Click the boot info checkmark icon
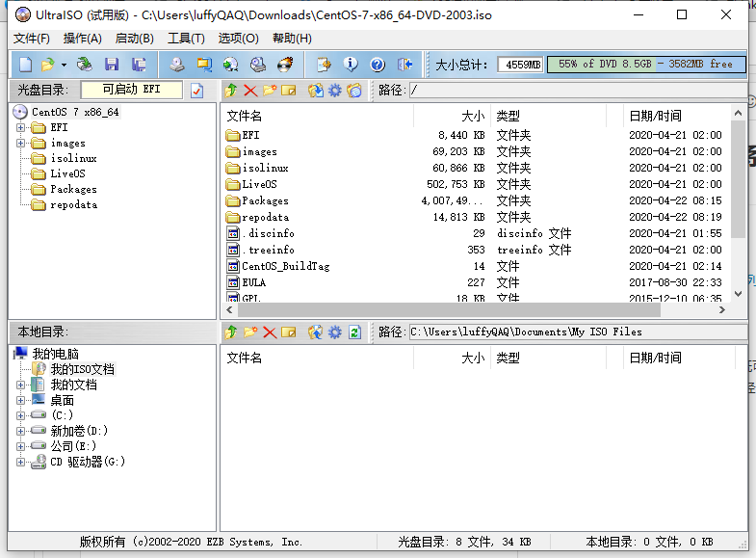 pos(197,91)
